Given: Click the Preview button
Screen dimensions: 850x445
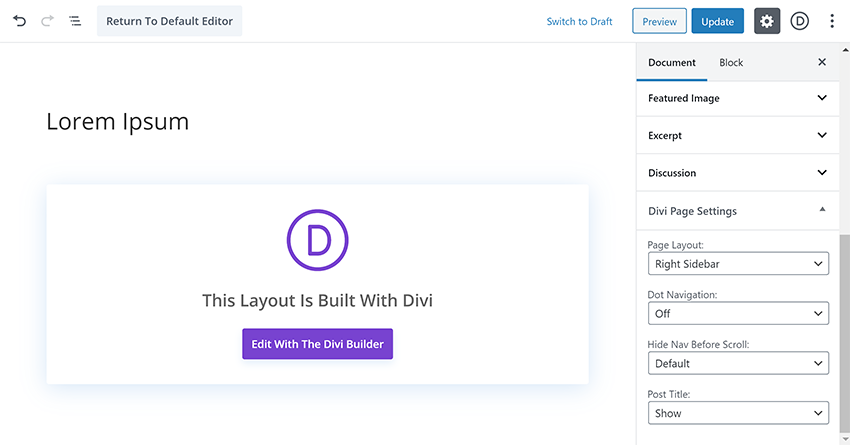Looking at the screenshot, I should [659, 21].
